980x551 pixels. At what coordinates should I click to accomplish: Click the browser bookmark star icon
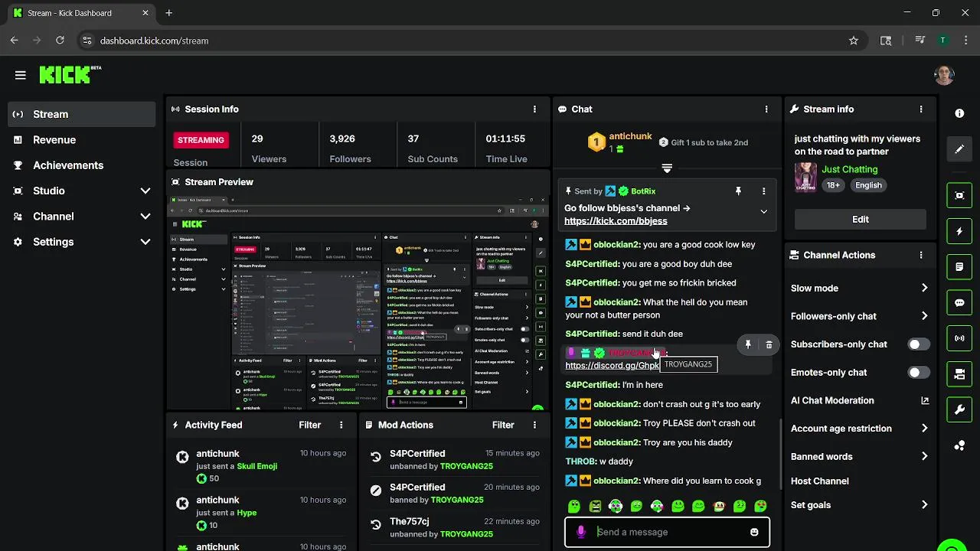(854, 41)
